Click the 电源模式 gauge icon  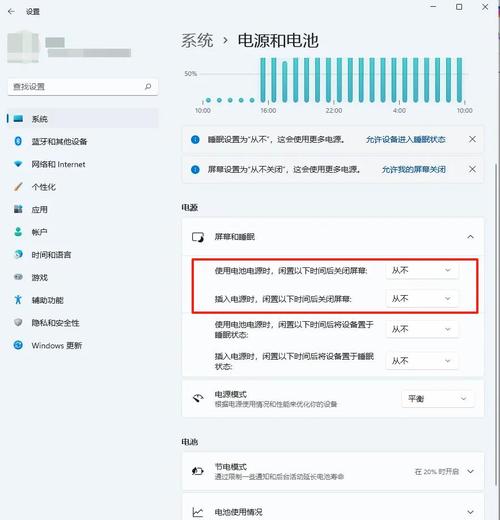[198, 398]
